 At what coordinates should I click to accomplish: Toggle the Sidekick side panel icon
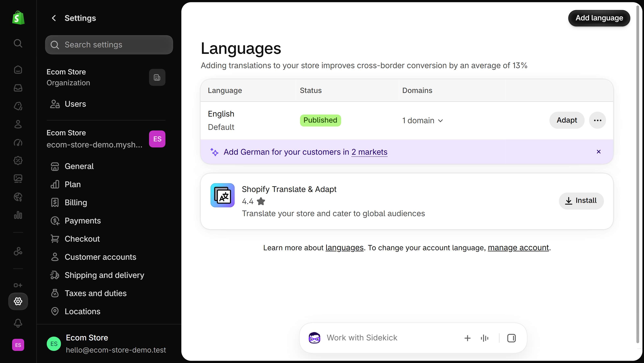point(511,338)
